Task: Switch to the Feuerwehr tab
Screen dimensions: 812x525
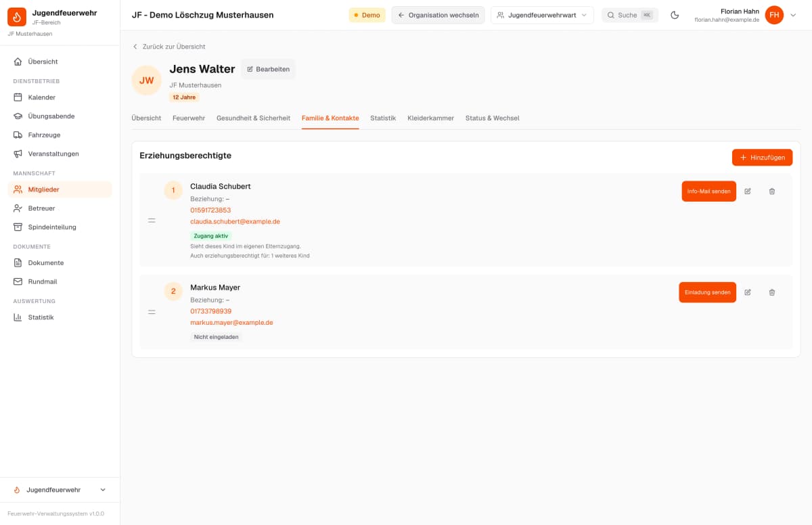Action: click(189, 118)
